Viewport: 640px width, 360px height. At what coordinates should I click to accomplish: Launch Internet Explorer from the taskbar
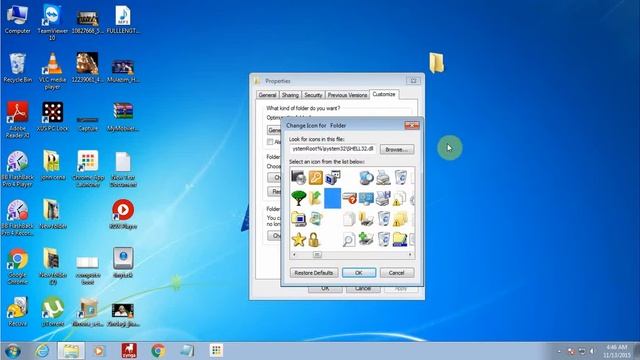pos(42,351)
